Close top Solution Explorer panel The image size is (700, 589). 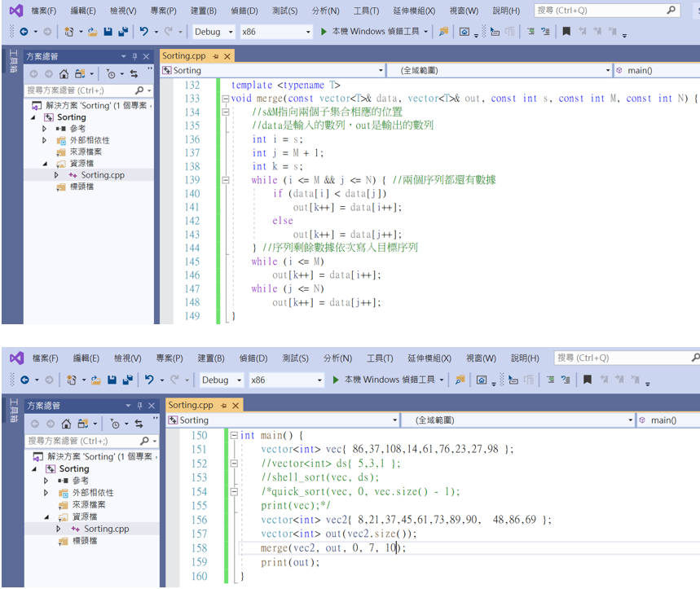tap(146, 57)
